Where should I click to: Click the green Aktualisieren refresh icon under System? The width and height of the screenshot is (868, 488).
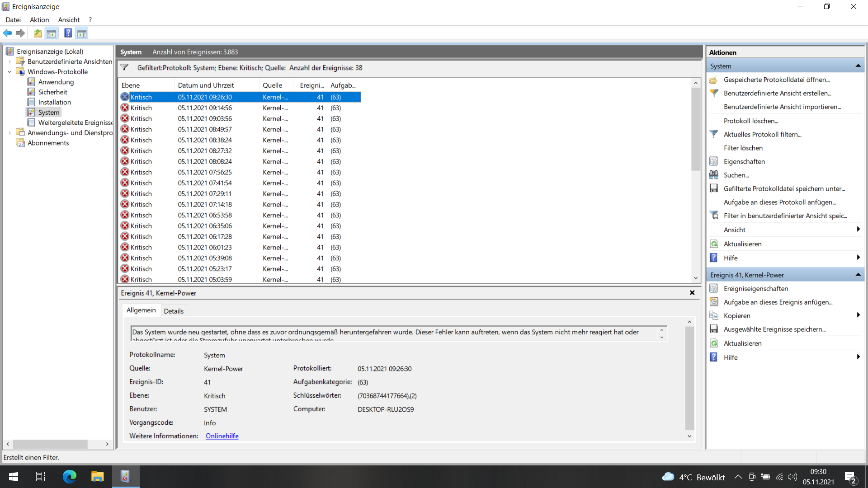tap(714, 244)
